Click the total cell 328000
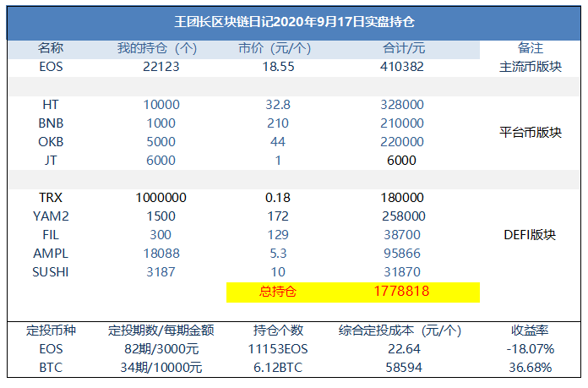The image size is (588, 388). tap(402, 104)
